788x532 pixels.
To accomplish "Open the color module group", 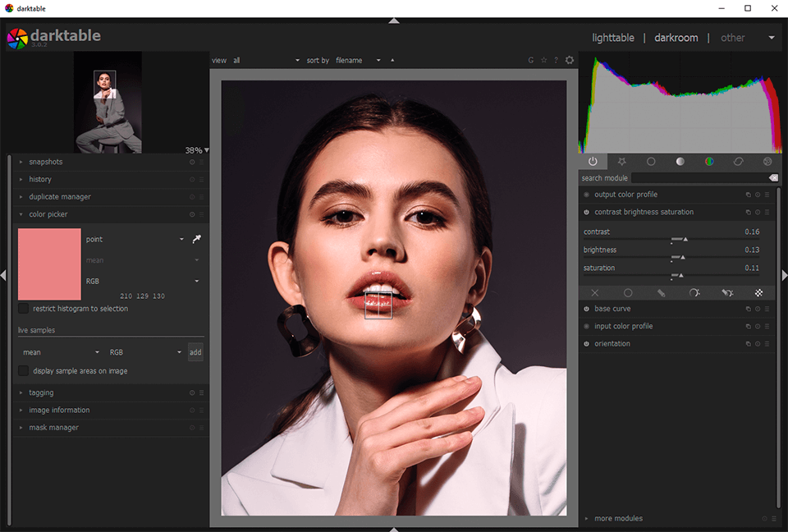I will coord(708,162).
